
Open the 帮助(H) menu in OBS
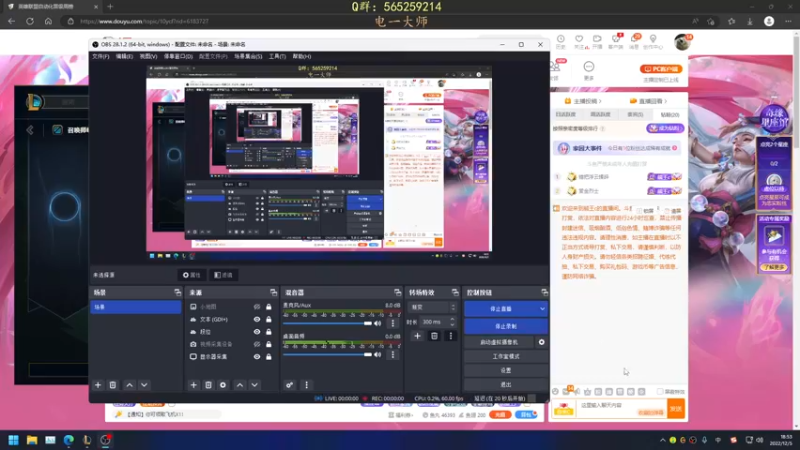coord(302,56)
